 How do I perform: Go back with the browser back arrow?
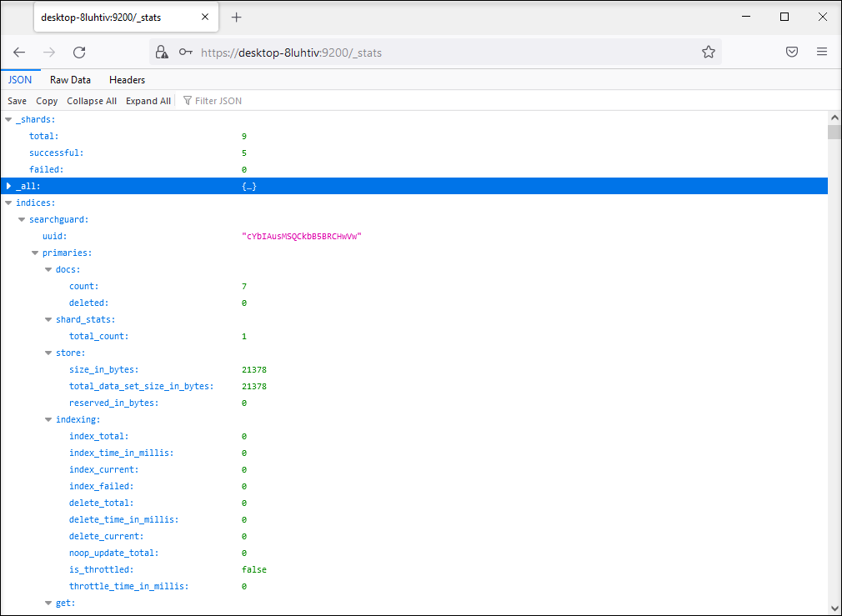[x=19, y=52]
